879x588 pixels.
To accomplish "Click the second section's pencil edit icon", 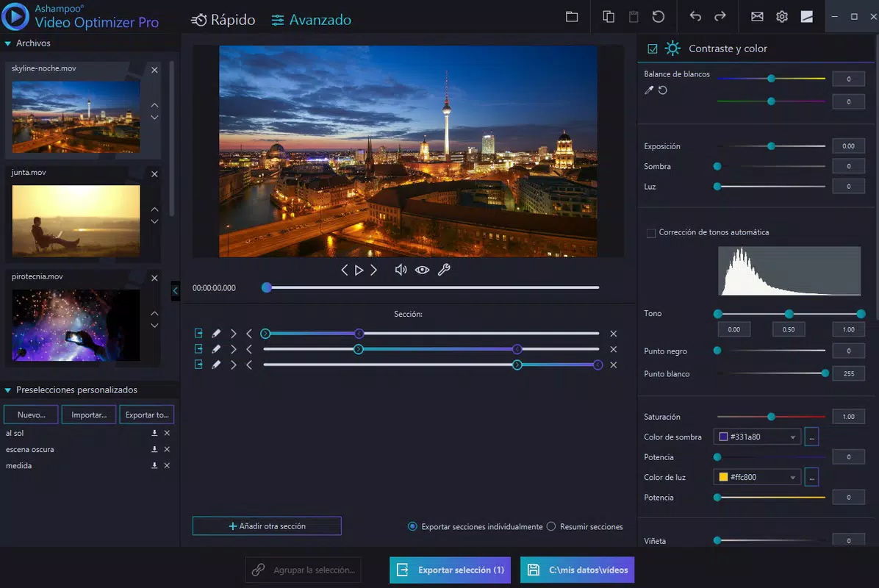I will tap(216, 349).
